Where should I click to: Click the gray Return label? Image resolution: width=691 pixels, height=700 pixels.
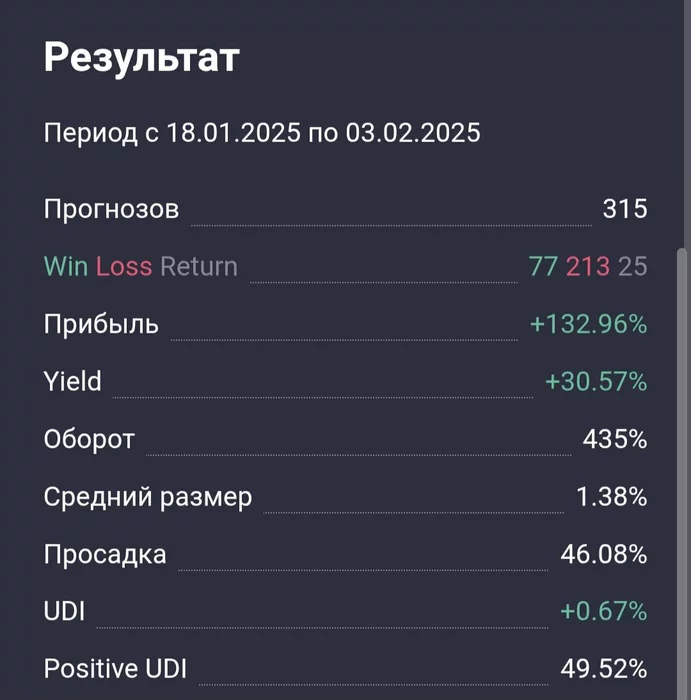(199, 267)
